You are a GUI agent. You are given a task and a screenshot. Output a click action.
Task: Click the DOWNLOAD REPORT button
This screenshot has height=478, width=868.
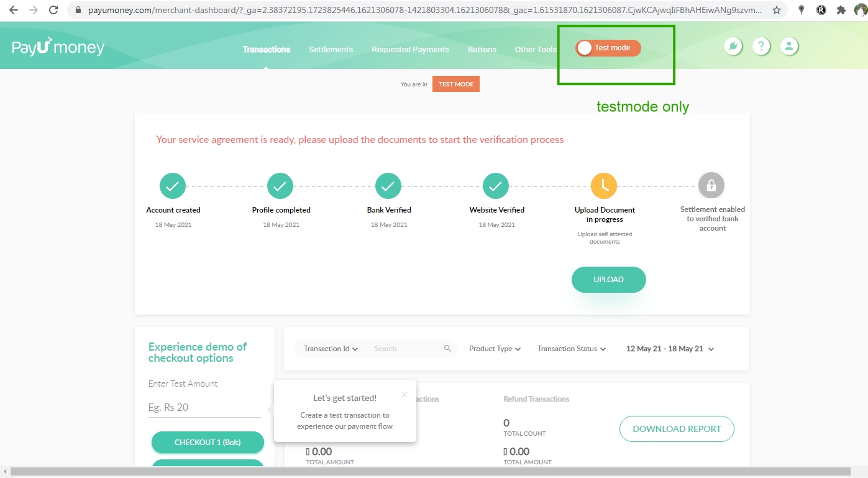677,429
